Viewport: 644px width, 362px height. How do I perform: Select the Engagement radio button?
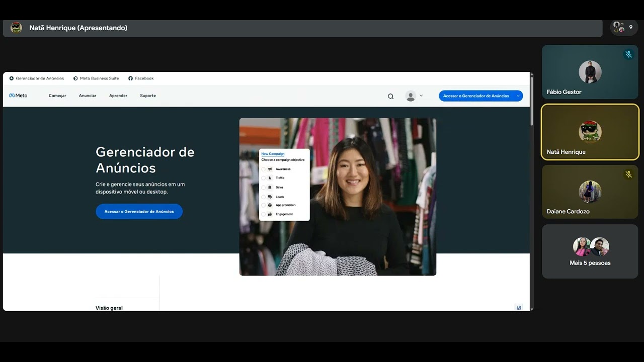pyautogui.click(x=263, y=214)
